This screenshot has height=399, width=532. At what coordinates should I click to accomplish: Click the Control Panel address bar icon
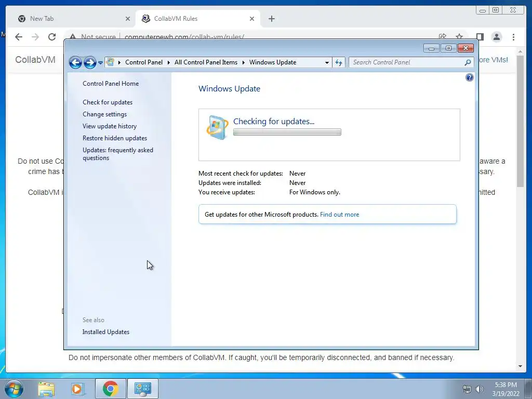click(110, 62)
